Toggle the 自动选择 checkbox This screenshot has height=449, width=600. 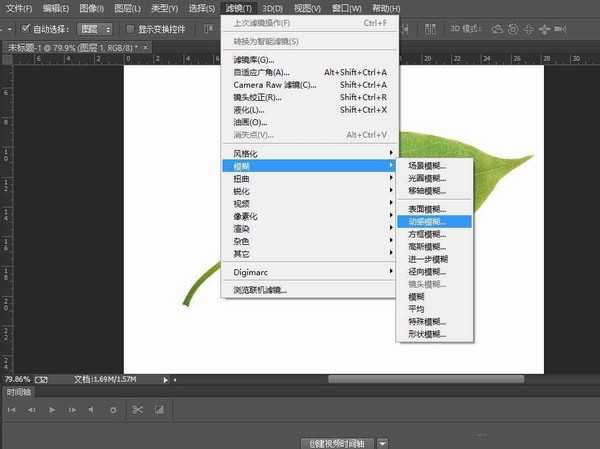pyautogui.click(x=26, y=28)
